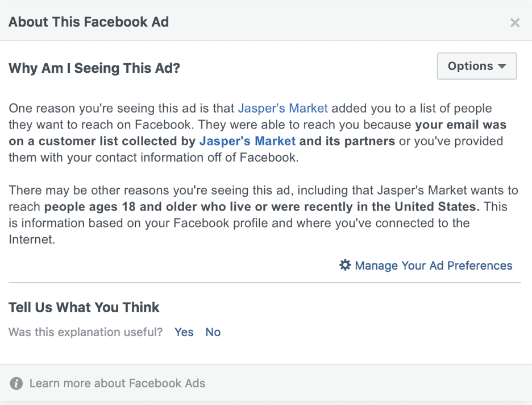
Task: Click the Tell Us What You Think heading
Action: [x=84, y=307]
